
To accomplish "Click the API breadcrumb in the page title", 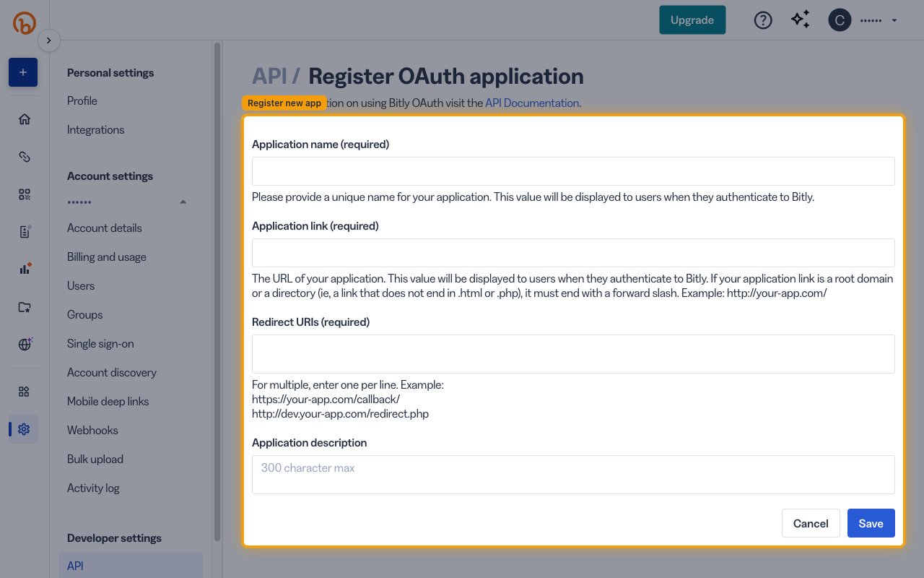I will pyautogui.click(x=268, y=76).
